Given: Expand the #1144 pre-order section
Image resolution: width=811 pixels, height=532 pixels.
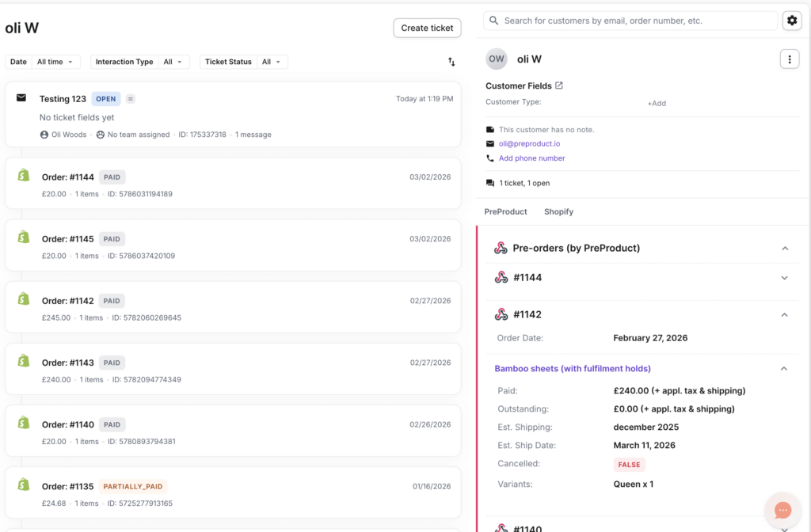Looking at the screenshot, I should [x=784, y=278].
